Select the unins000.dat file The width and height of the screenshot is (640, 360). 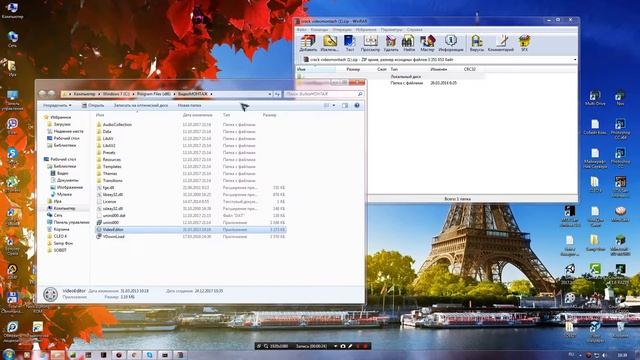pyautogui.click(x=114, y=216)
